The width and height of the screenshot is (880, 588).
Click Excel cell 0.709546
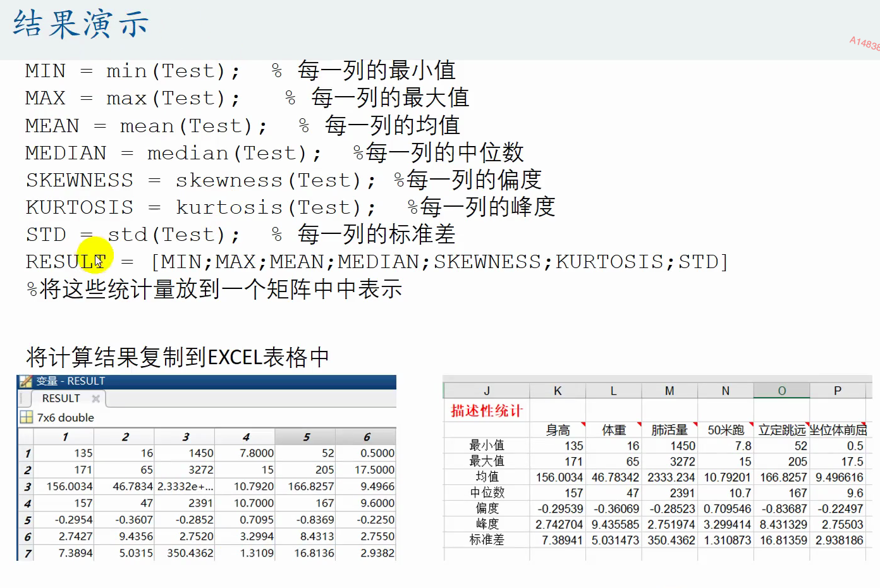(x=726, y=508)
